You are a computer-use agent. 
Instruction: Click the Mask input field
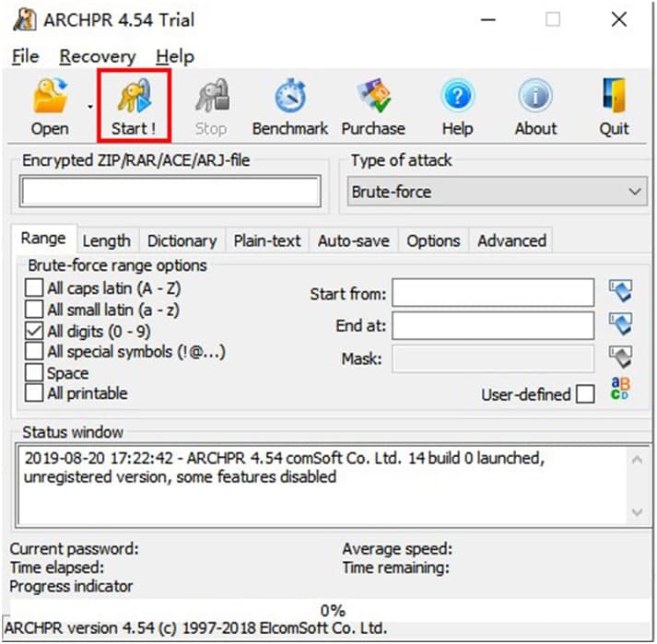point(493,358)
